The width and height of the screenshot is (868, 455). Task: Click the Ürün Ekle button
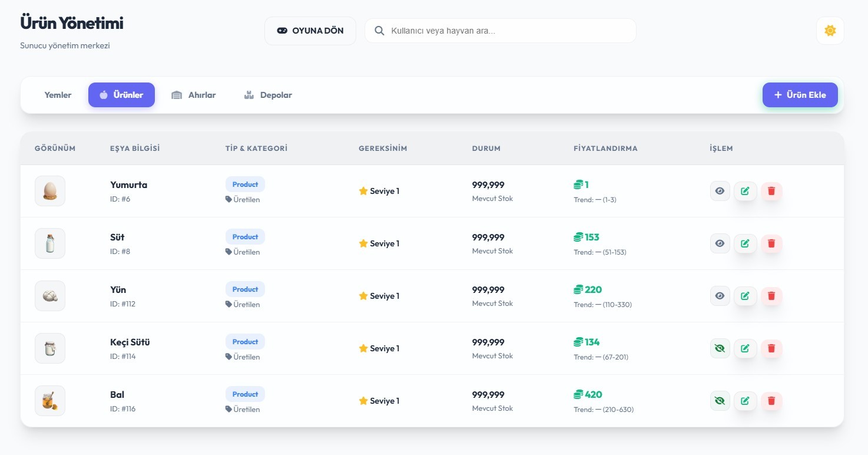(800, 95)
